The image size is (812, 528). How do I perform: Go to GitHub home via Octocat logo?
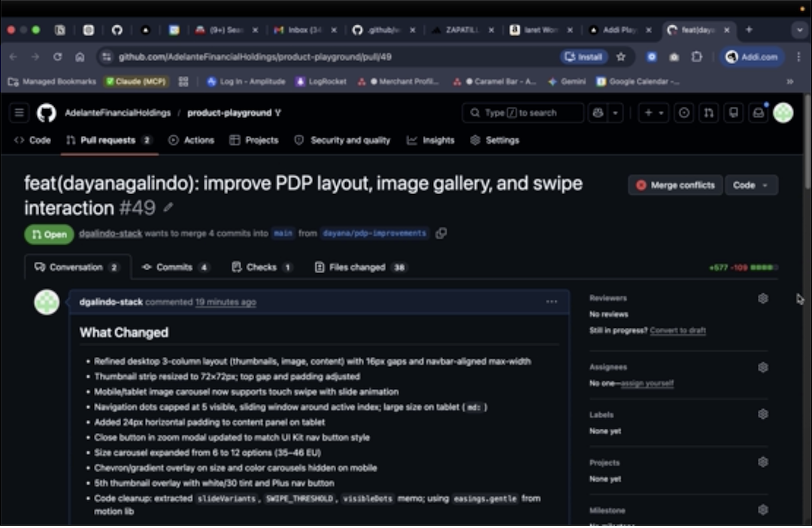click(x=47, y=112)
